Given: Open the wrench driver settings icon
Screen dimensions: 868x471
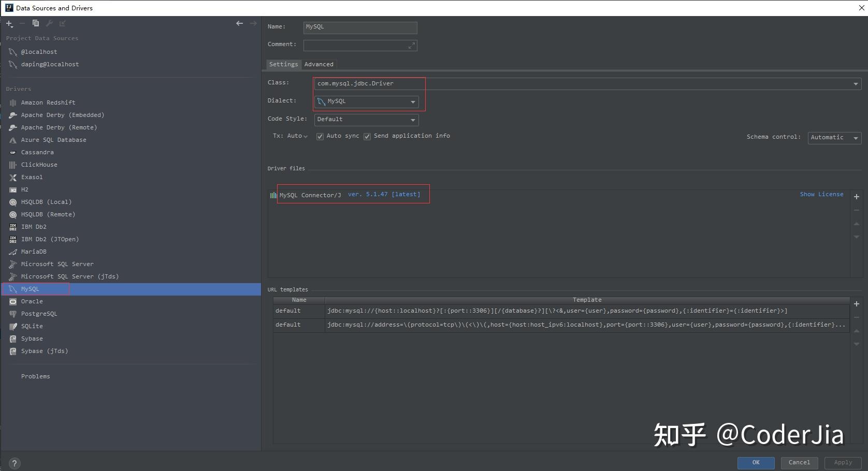Looking at the screenshot, I should 49,23.
